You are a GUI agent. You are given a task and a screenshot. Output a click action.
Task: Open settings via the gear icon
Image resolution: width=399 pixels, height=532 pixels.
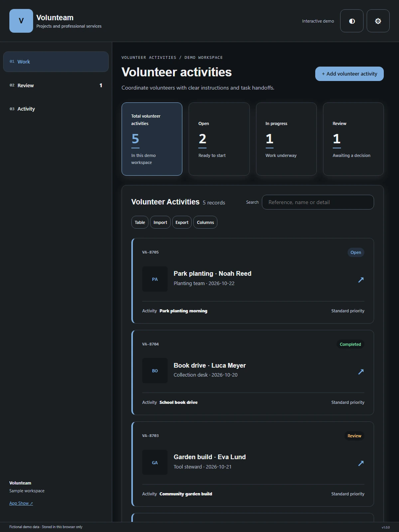378,21
